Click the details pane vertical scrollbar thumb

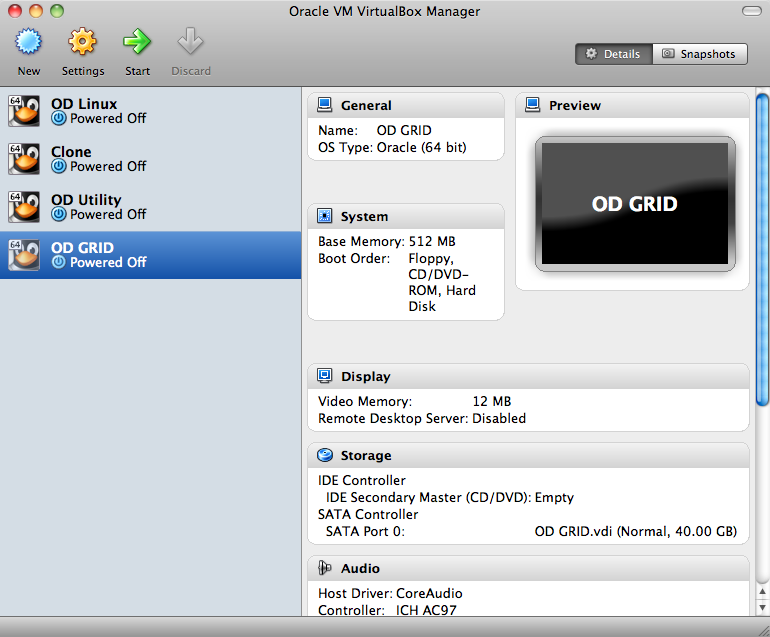(x=762, y=249)
